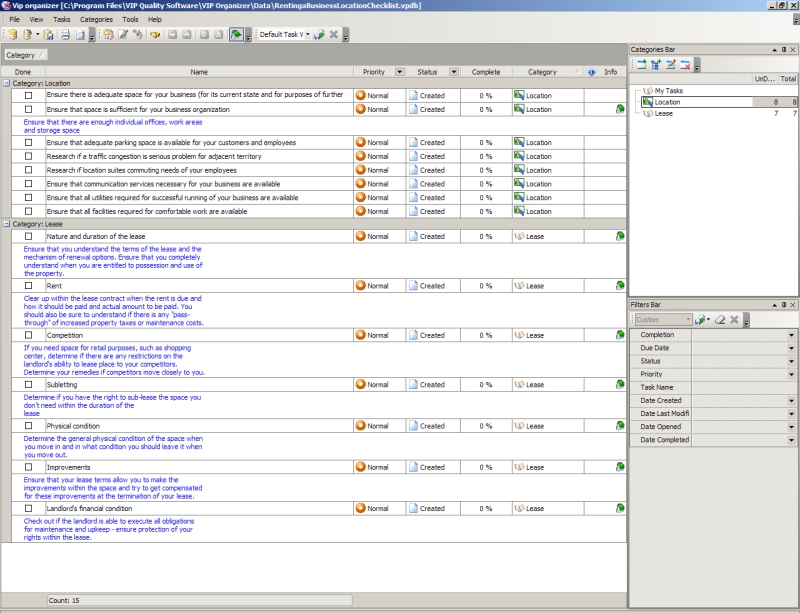Check the Done box for the Rent task
Viewport: 800px width, 613px height.
tap(29, 286)
